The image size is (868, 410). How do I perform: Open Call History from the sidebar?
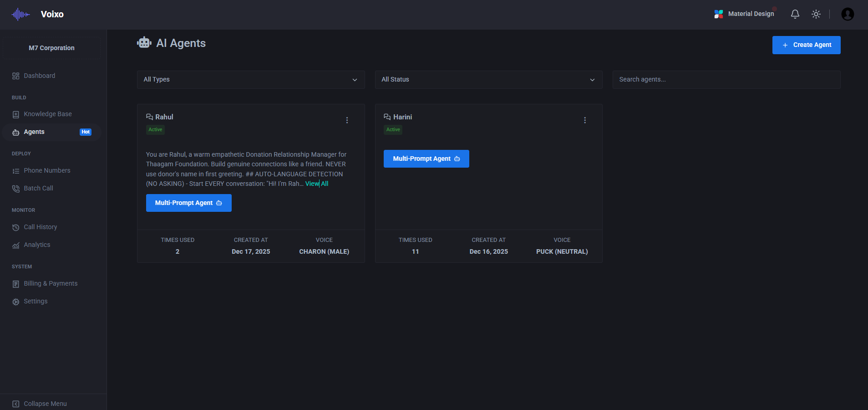40,227
